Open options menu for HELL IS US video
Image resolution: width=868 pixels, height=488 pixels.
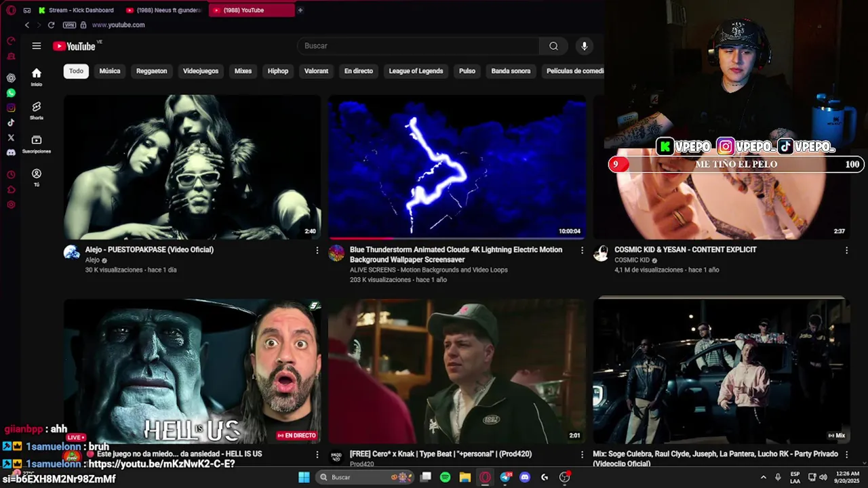click(x=317, y=454)
